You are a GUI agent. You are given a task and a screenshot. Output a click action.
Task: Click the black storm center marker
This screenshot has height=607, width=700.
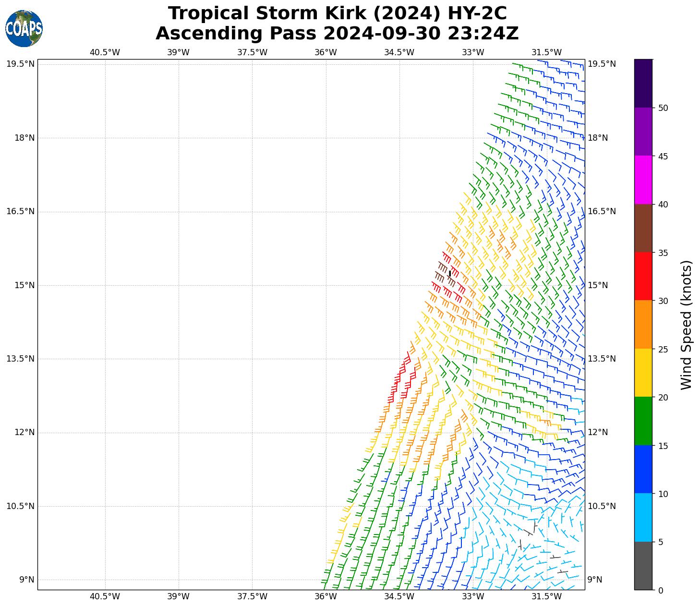[449, 273]
